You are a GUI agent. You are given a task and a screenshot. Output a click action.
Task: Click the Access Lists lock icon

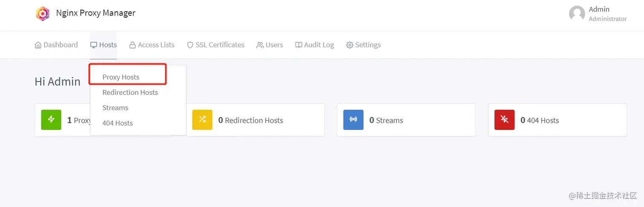(132, 45)
